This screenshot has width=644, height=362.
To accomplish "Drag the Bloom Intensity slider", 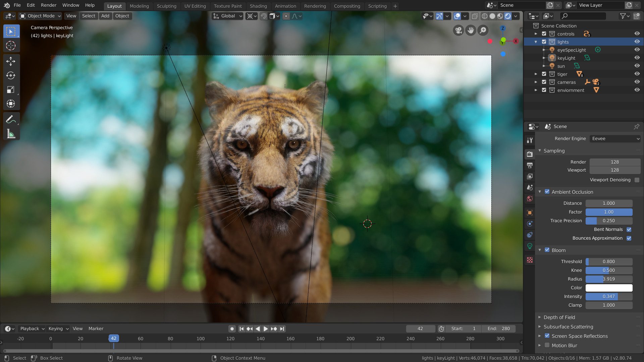I will (609, 296).
